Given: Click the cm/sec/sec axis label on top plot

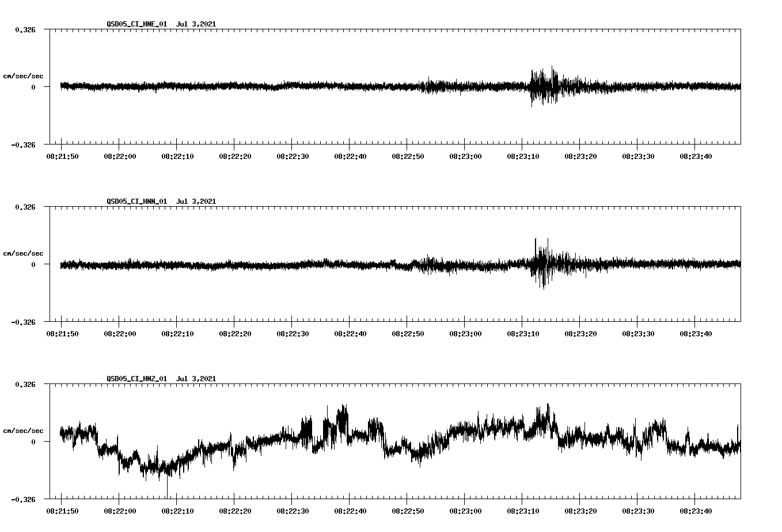Looking at the screenshot, I should 24,75.
